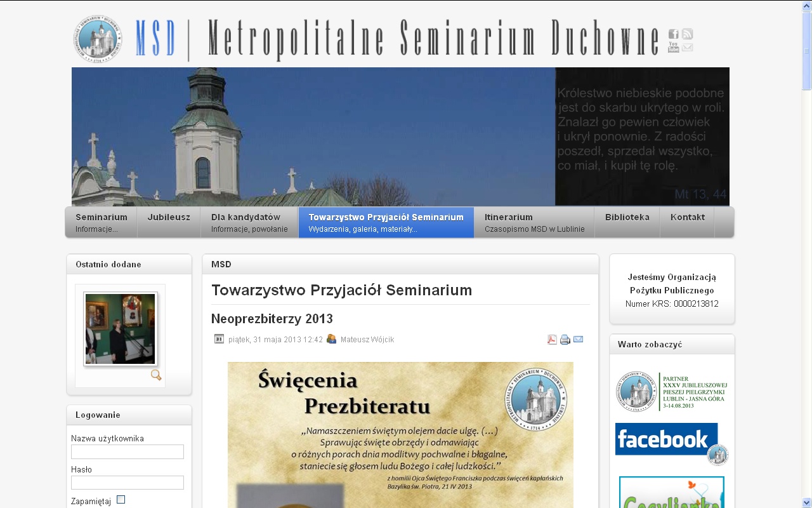This screenshot has width=812, height=508.
Task: Click the magnifier icon under photo
Action: click(x=156, y=375)
